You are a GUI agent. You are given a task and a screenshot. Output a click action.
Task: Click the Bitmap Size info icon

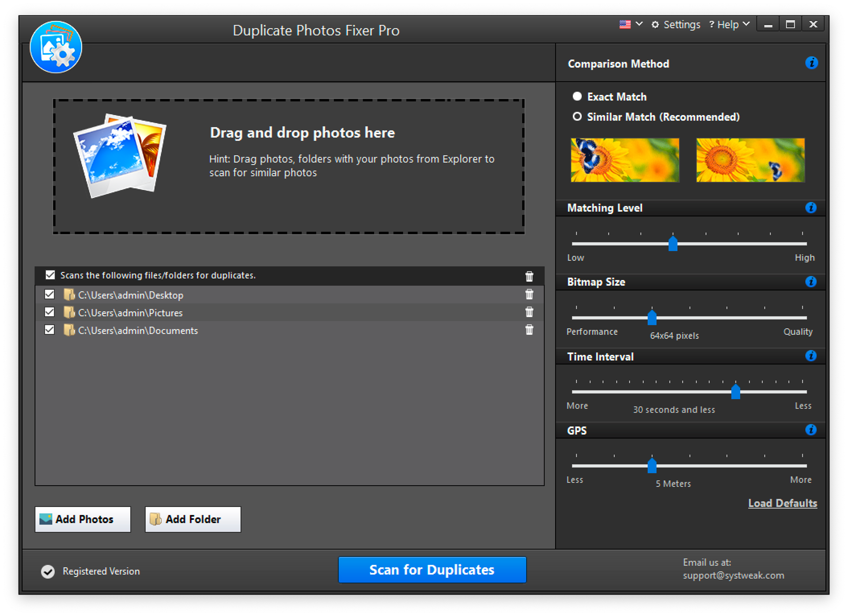811,282
